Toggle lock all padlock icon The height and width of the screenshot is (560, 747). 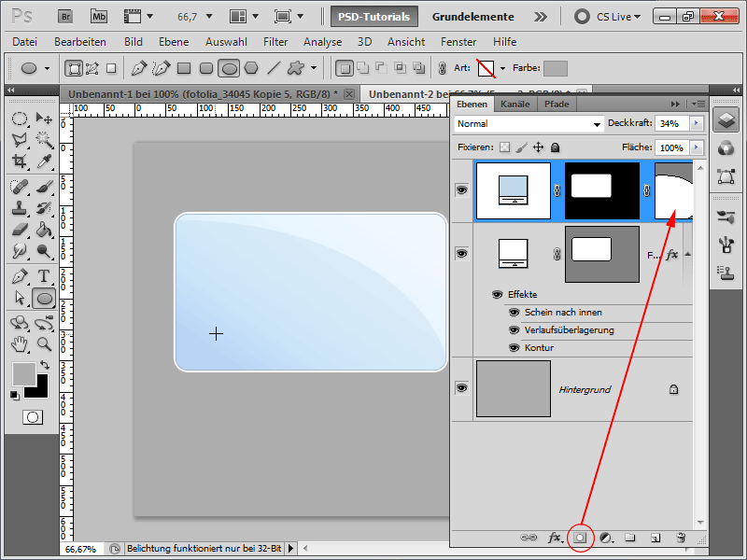coord(555,147)
